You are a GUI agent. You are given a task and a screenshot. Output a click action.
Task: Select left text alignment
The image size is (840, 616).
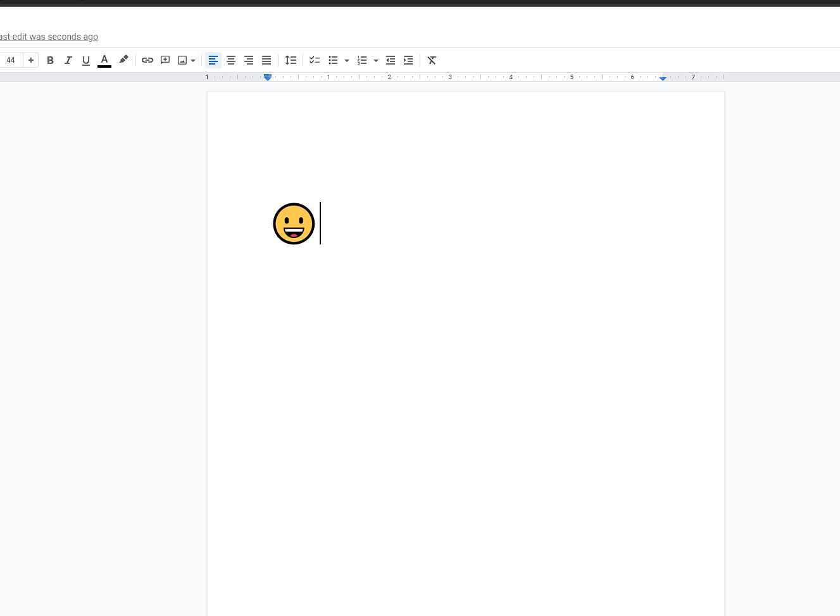coord(213,60)
